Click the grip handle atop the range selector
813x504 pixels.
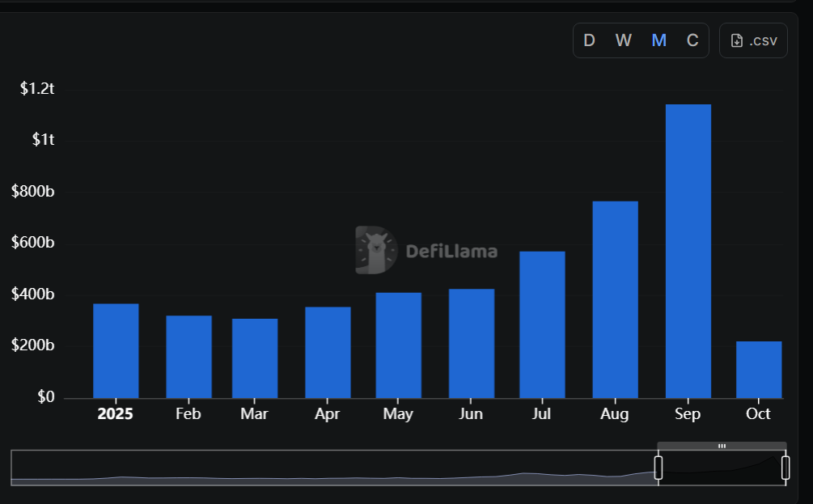(722, 445)
